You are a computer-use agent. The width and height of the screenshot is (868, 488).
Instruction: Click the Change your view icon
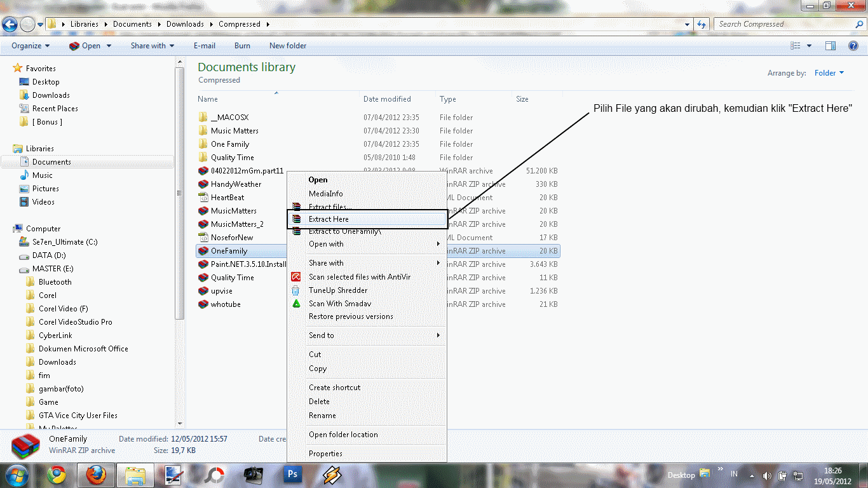pyautogui.click(x=796, y=46)
